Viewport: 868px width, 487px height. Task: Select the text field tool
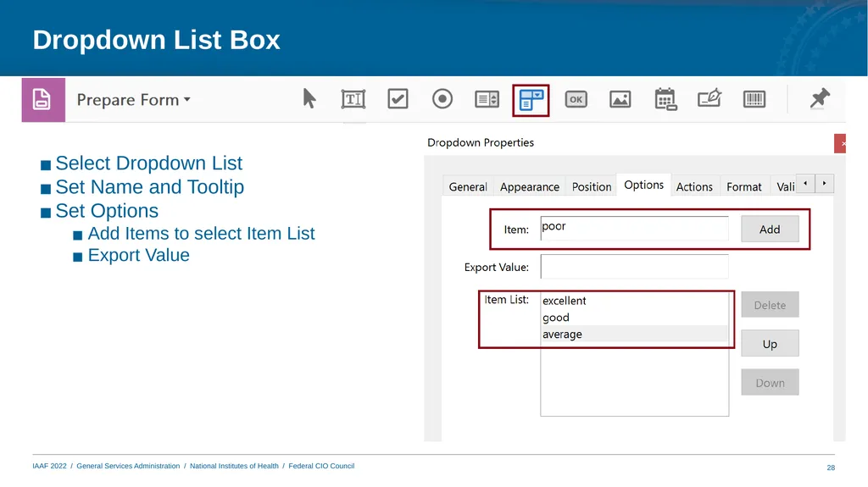click(353, 99)
